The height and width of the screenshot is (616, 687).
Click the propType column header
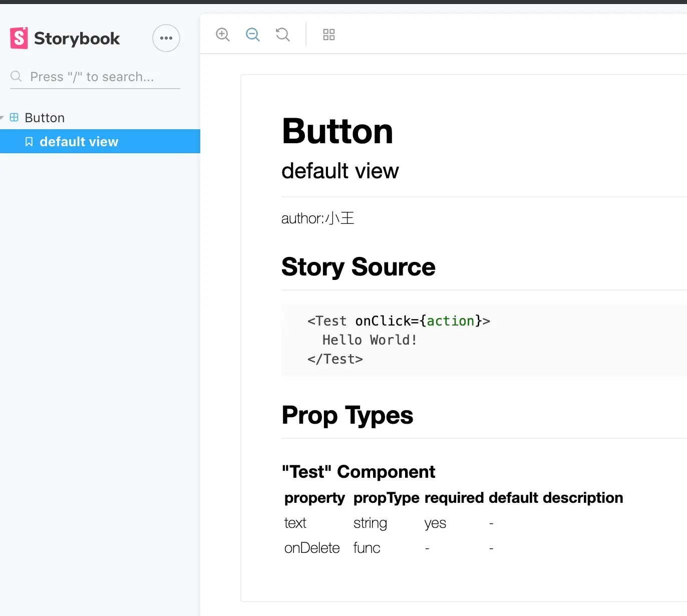coord(386,498)
